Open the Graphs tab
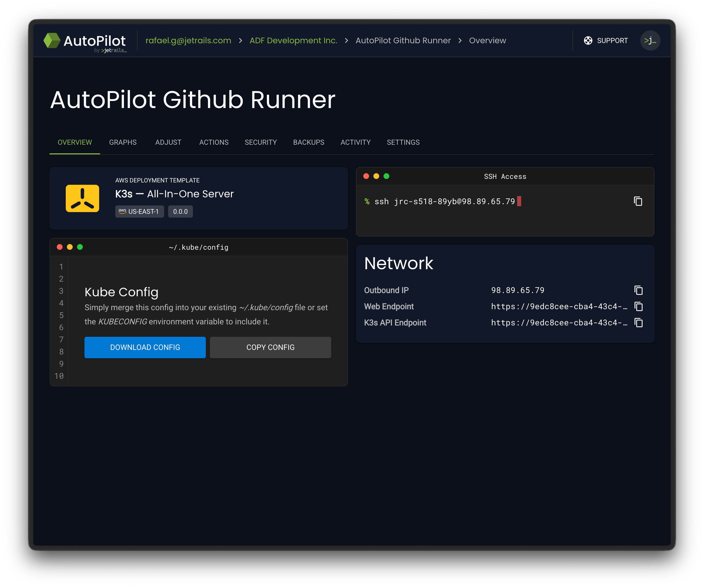704x588 pixels. [x=123, y=142]
